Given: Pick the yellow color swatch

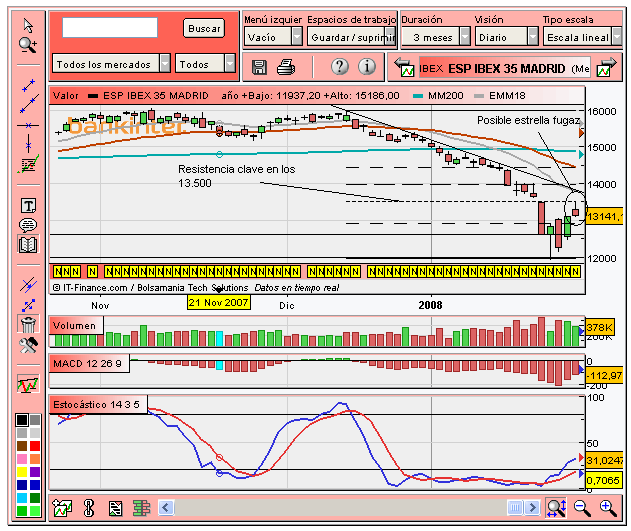Looking at the screenshot, I should 22,471.
